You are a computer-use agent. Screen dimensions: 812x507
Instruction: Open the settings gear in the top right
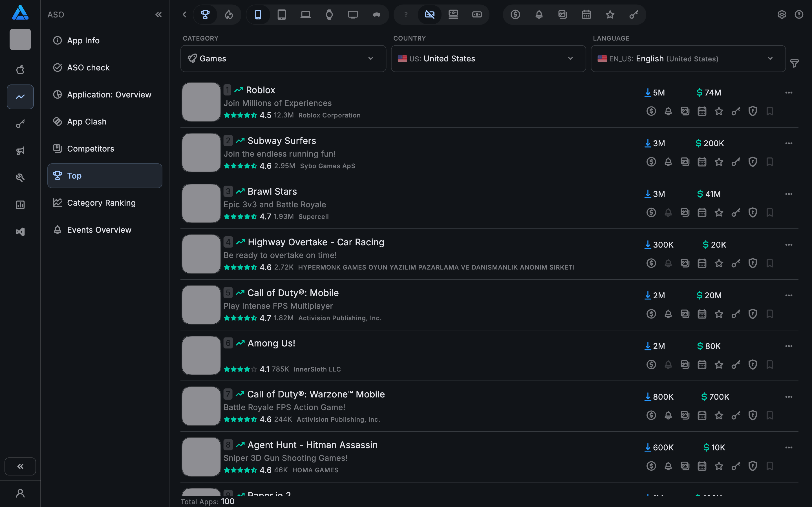tap(782, 14)
